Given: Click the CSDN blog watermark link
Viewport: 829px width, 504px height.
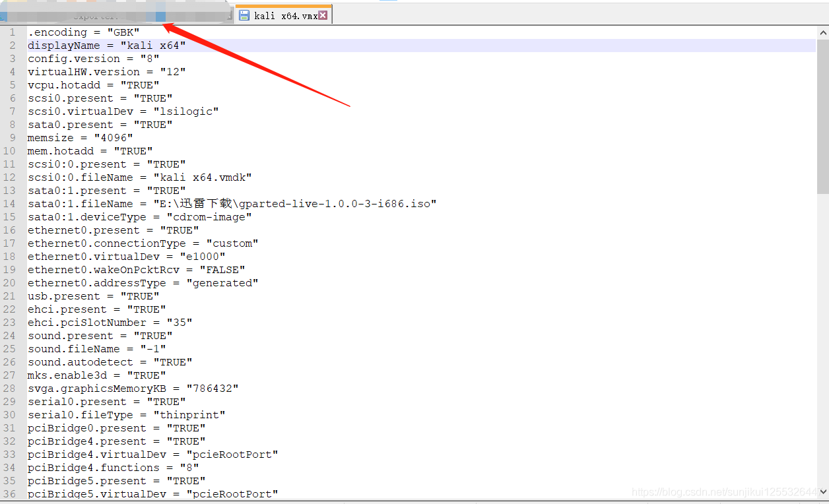Looking at the screenshot, I should 724,492.
